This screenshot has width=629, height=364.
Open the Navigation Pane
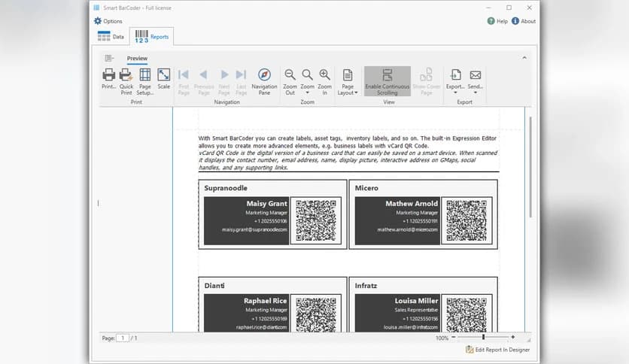(x=264, y=81)
